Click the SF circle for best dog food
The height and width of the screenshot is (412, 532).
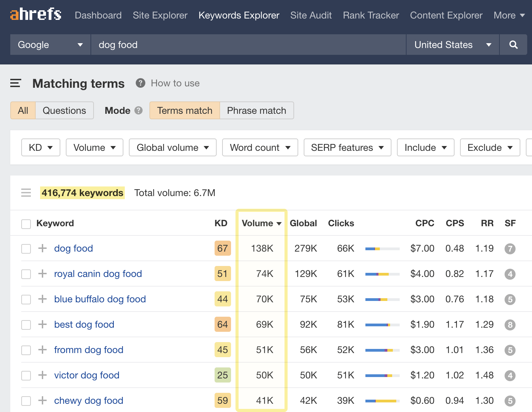click(510, 324)
